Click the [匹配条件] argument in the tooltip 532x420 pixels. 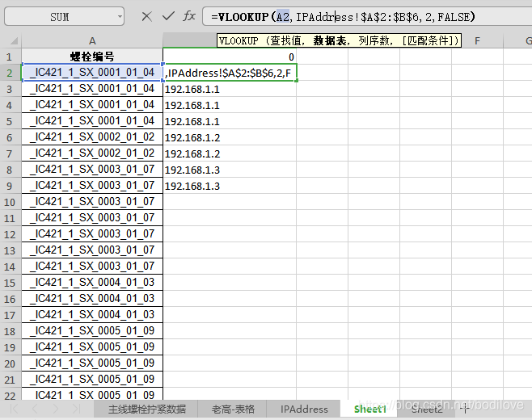[430, 40]
